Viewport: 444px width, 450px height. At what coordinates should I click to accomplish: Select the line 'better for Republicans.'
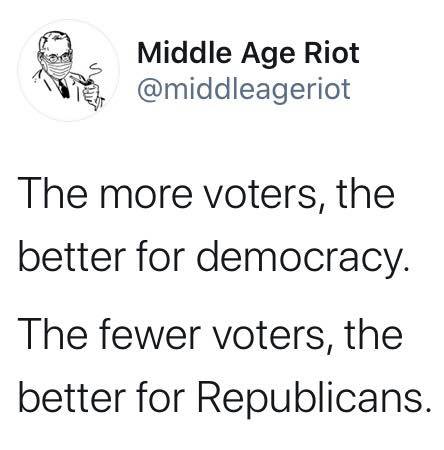[x=224, y=398]
